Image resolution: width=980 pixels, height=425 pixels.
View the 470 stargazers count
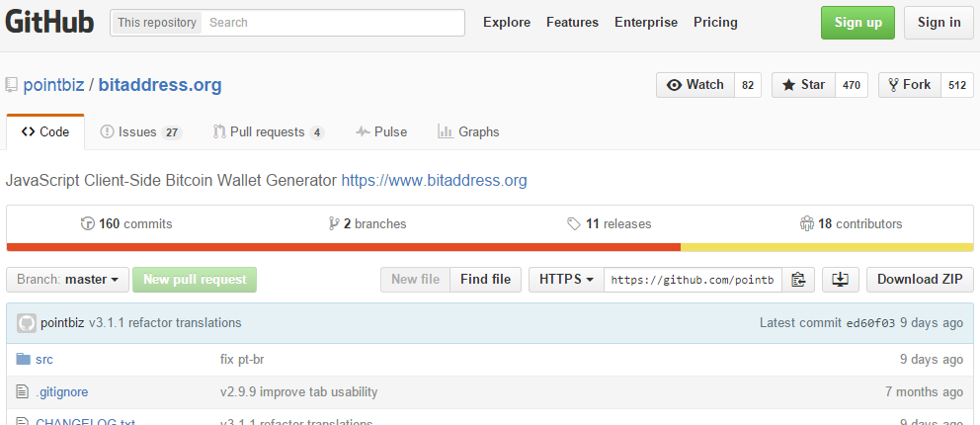point(852,85)
